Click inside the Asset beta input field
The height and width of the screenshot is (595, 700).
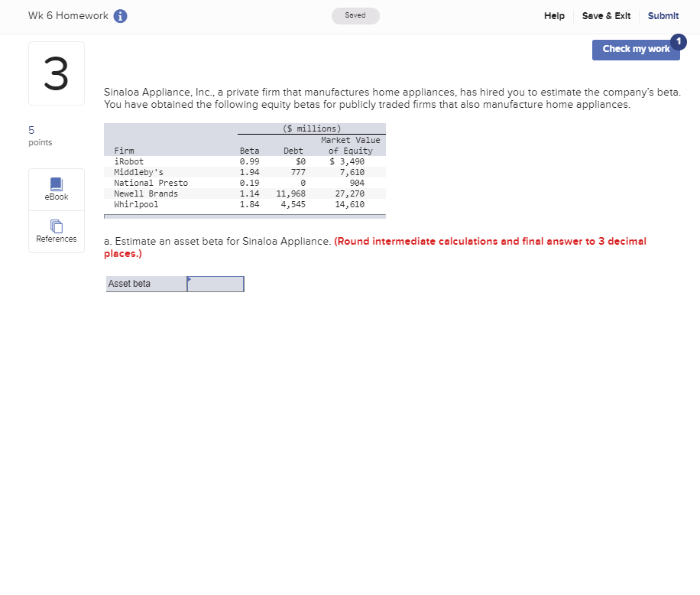[216, 284]
